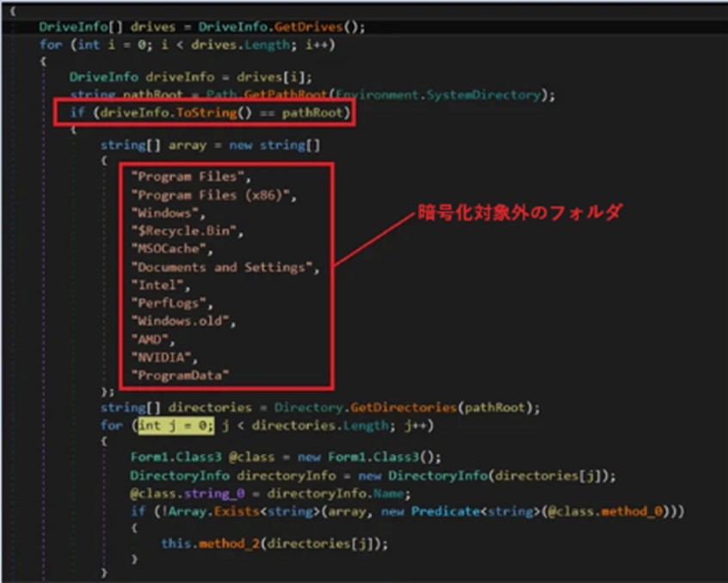The height and width of the screenshot is (583, 728).
Task: Click the "PerfLogs" array entry
Action: 172,303
